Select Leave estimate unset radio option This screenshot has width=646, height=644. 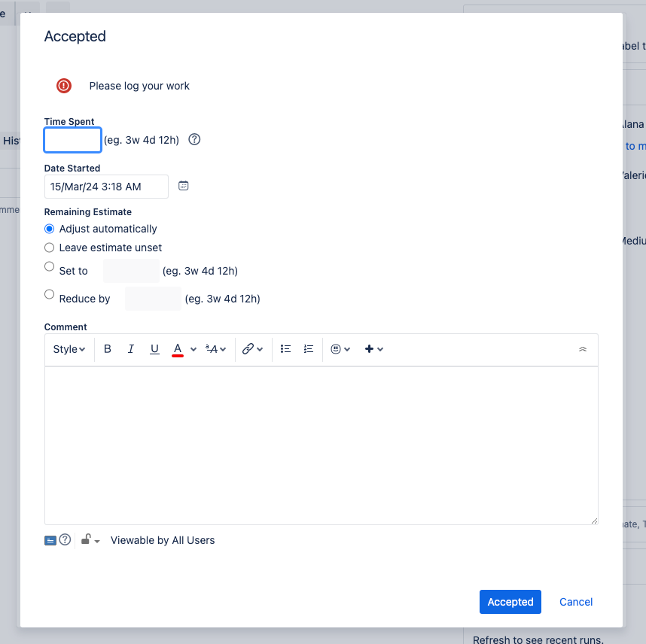tap(49, 248)
